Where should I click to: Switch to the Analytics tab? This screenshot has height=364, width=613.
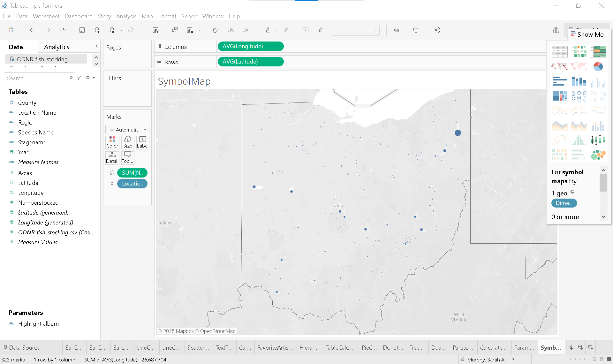57,47
